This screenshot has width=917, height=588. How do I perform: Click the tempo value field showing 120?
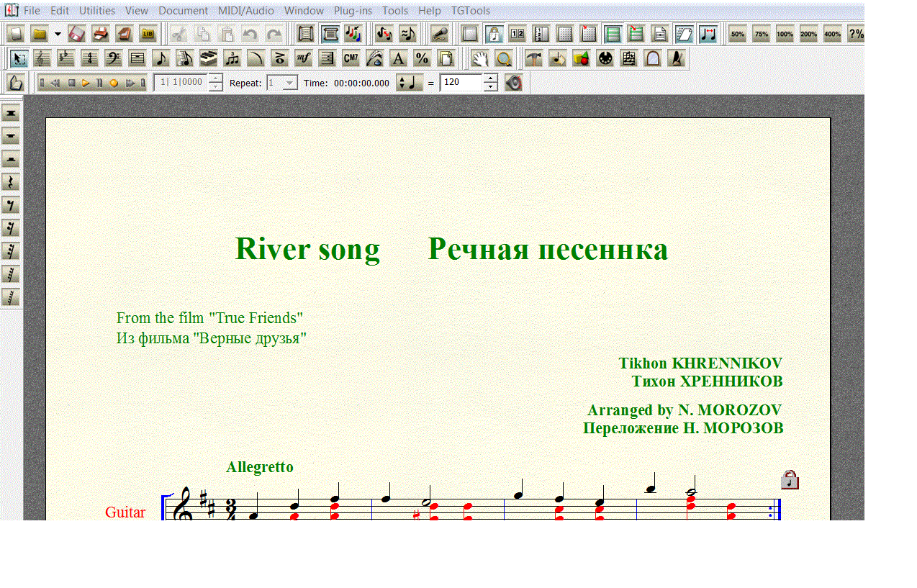(x=461, y=83)
